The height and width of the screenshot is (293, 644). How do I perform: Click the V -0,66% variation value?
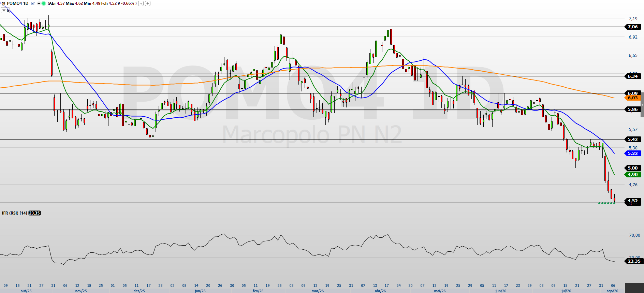click(126, 3)
